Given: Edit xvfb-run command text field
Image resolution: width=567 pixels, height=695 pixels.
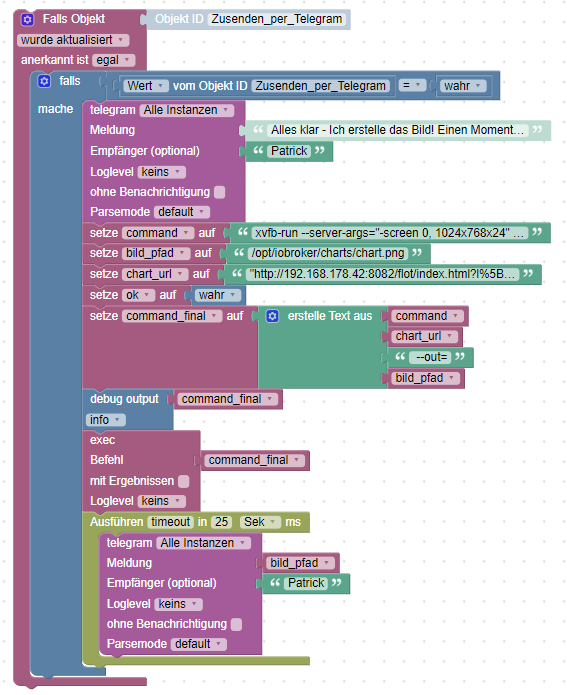Looking at the screenshot, I should tap(390, 233).
